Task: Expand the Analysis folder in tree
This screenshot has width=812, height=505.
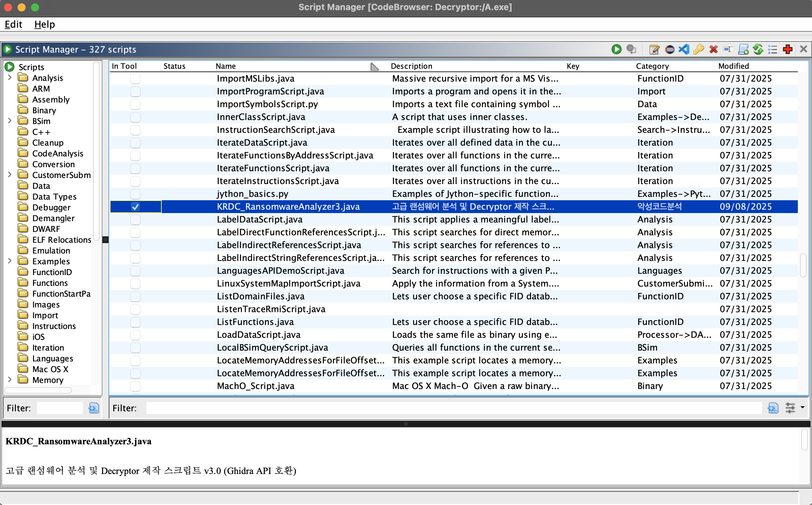Action: [x=10, y=78]
